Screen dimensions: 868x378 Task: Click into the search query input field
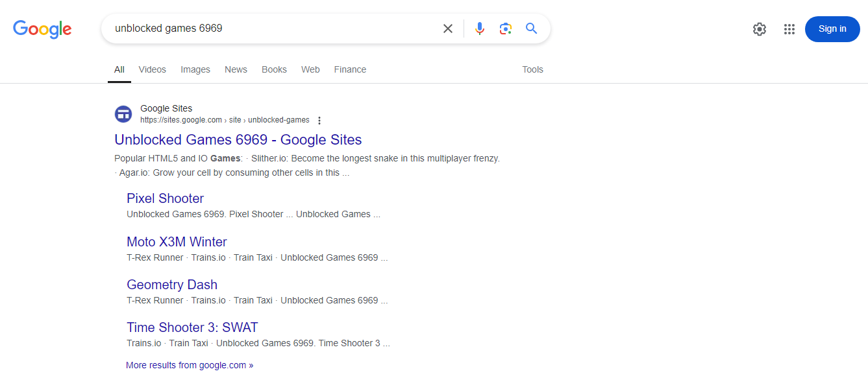point(273,29)
